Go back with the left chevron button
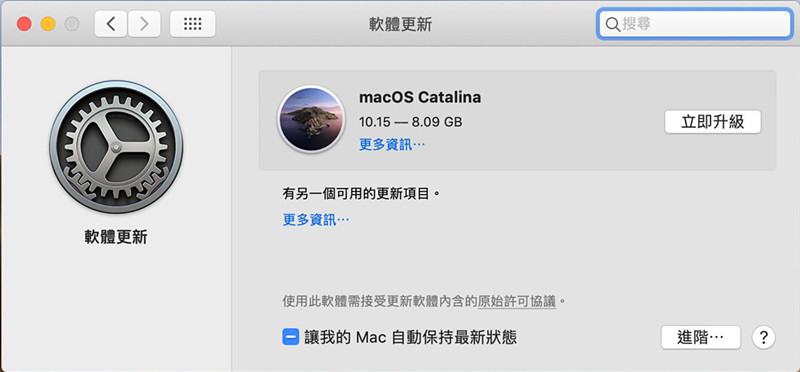This screenshot has width=800, height=372. point(111,24)
